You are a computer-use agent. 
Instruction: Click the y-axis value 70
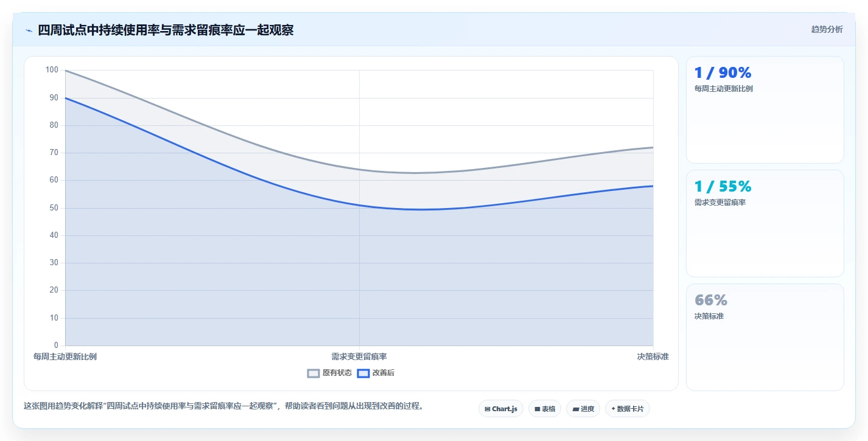click(x=54, y=153)
